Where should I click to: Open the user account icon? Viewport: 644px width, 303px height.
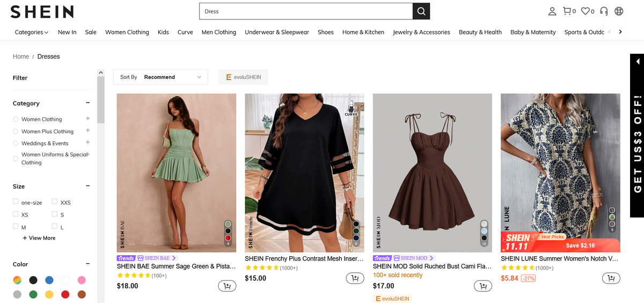pos(552,11)
